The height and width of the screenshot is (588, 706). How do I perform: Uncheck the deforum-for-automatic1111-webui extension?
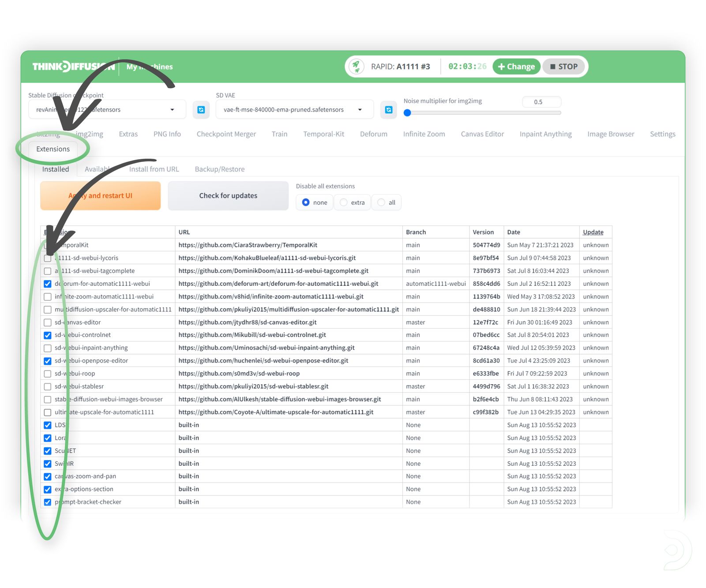click(x=47, y=284)
